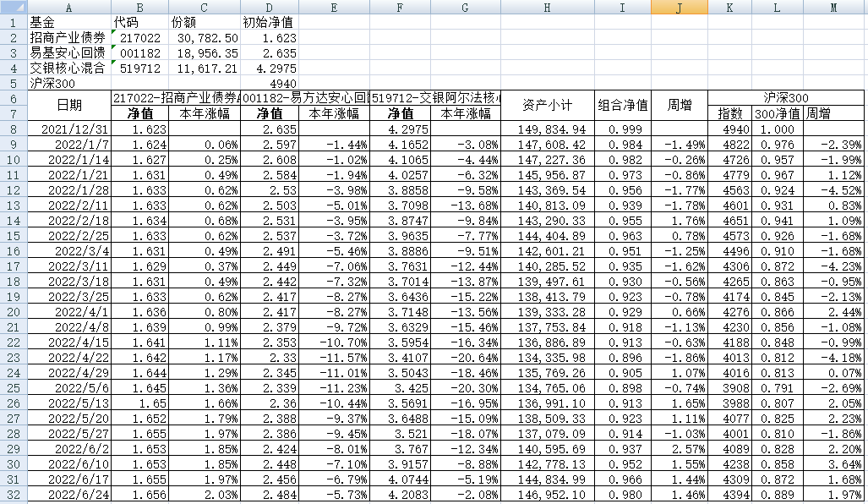Click the 初始净值 header cell

point(270,22)
